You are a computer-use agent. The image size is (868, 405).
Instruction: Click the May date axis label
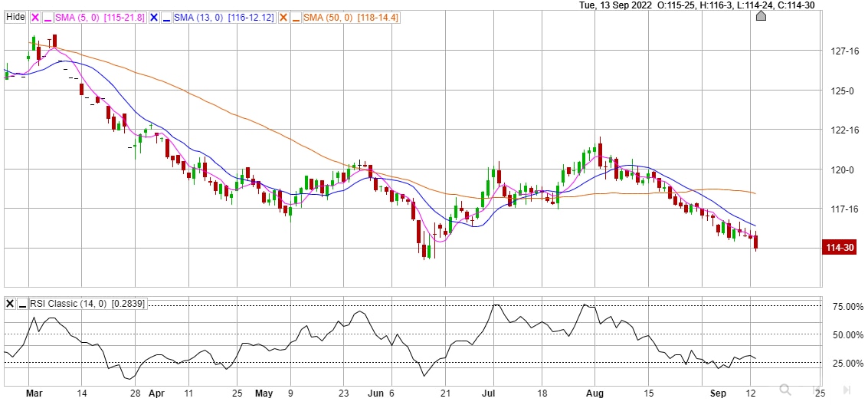(264, 393)
